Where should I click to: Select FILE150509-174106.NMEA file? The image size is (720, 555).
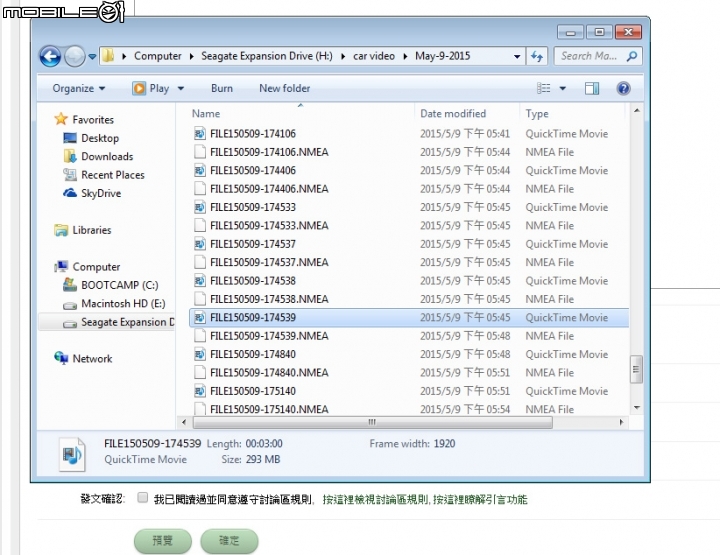click(x=269, y=152)
